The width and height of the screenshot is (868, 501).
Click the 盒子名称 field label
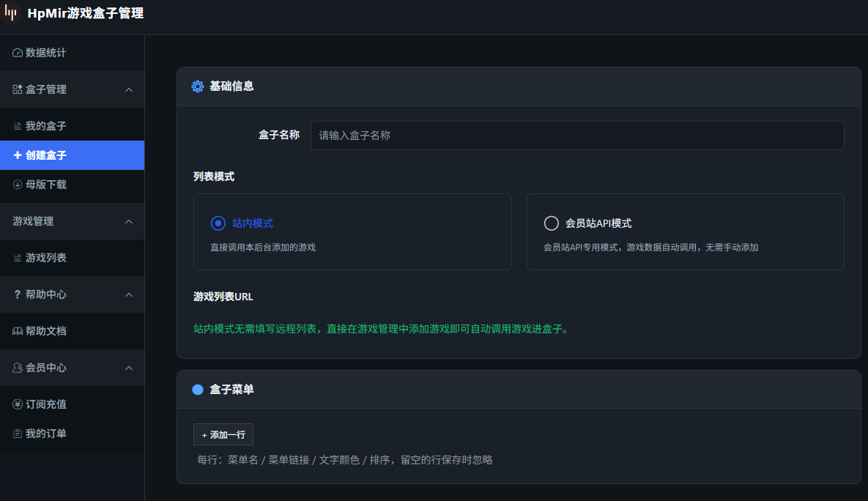pyautogui.click(x=279, y=135)
